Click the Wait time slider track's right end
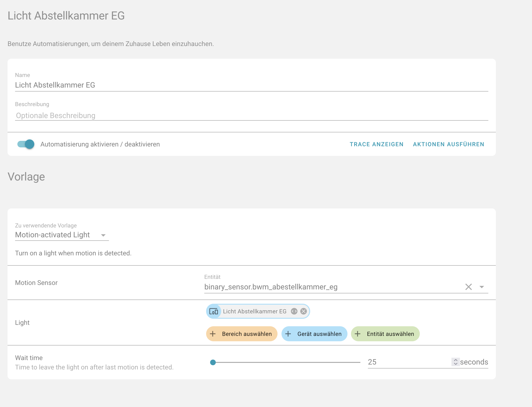This screenshot has height=407, width=532. pos(359,362)
